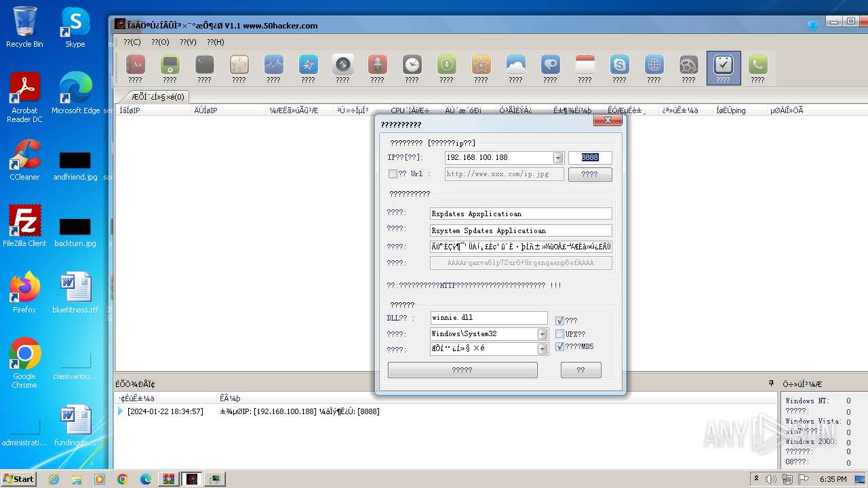Open the ??(V) menu
Screen dimensions: 868x488
pos(188,42)
